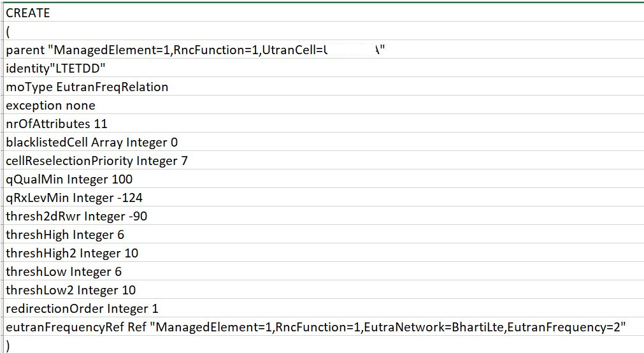Click the threshHigh2 Integer 10 row
Screen dimensions: 644x353
point(324,253)
